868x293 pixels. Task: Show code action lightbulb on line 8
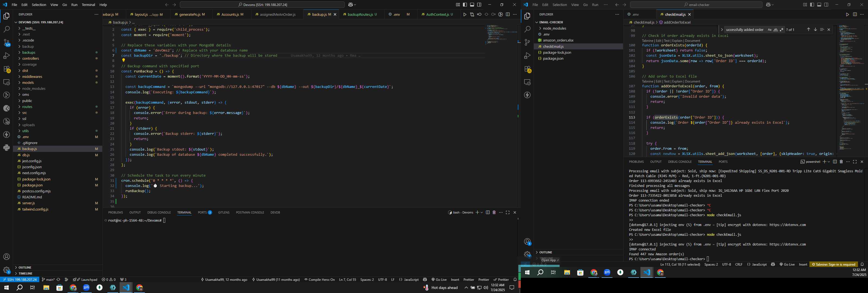tap(123, 61)
